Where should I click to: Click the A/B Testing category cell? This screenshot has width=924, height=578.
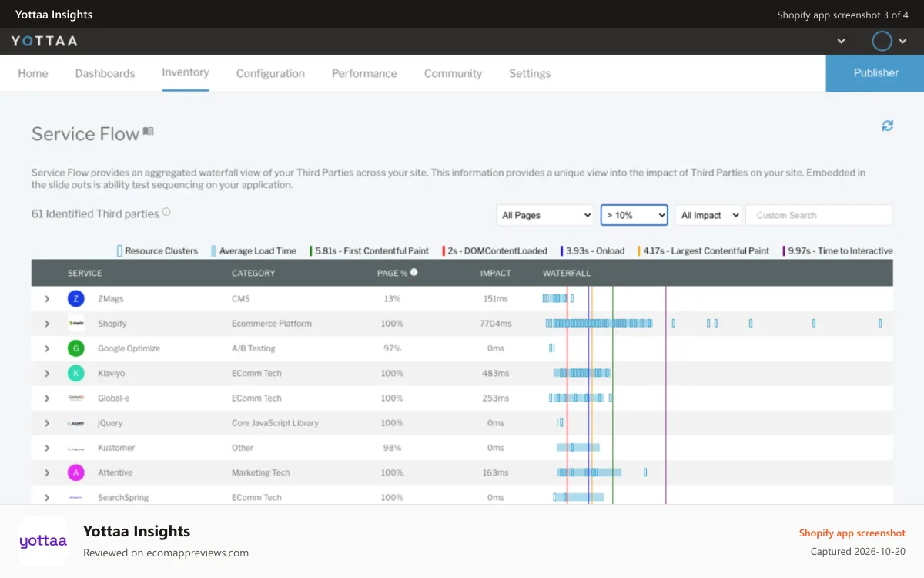253,348
